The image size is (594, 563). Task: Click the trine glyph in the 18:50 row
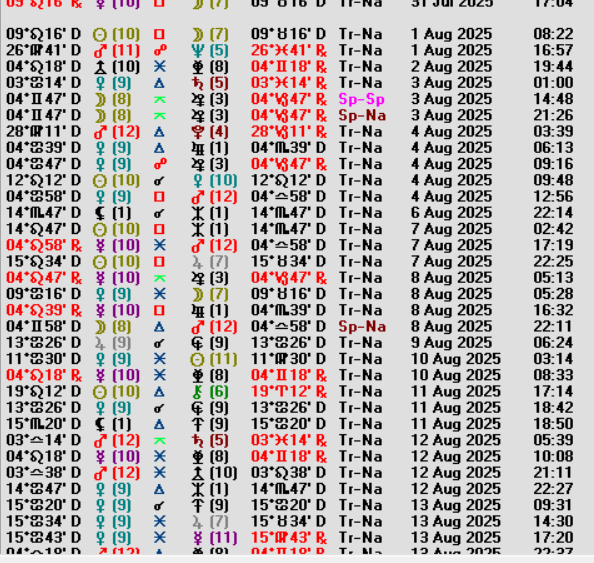pos(159,424)
